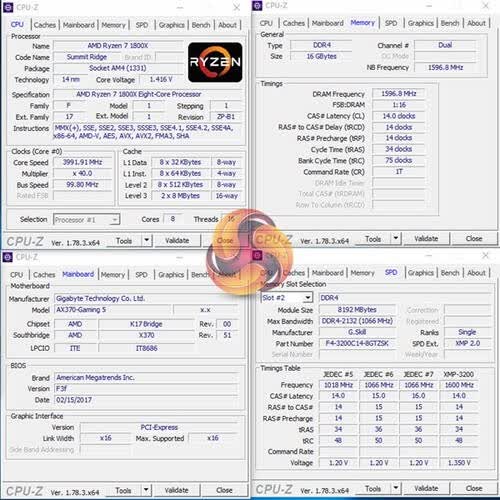The image size is (500, 500).
Task: Expand the Processor #1 selection dropdown
Action: (x=114, y=220)
